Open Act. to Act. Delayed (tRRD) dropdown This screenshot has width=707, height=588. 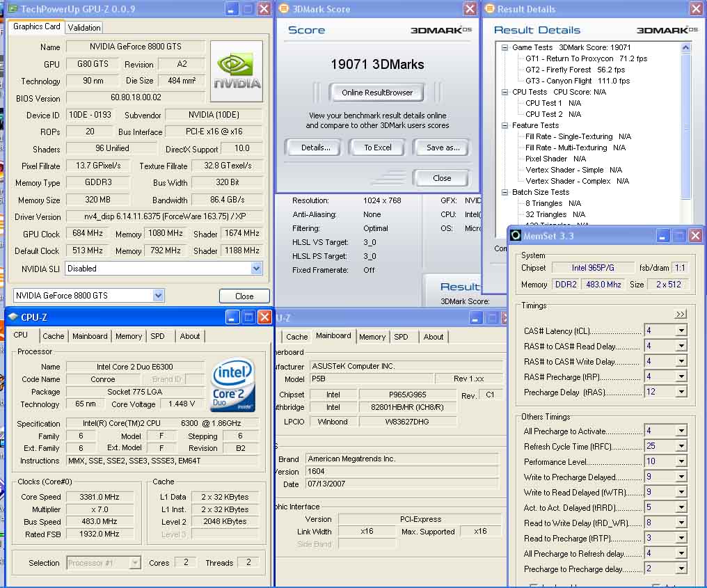point(681,507)
